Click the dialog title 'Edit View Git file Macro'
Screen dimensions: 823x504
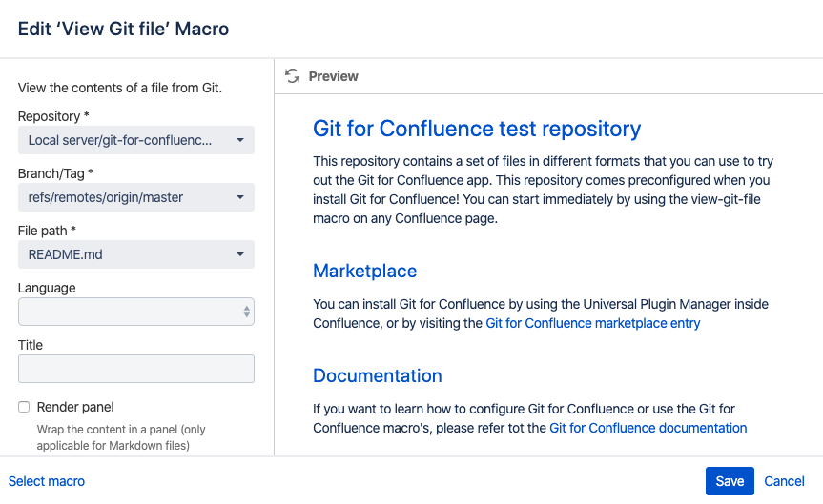pos(123,29)
